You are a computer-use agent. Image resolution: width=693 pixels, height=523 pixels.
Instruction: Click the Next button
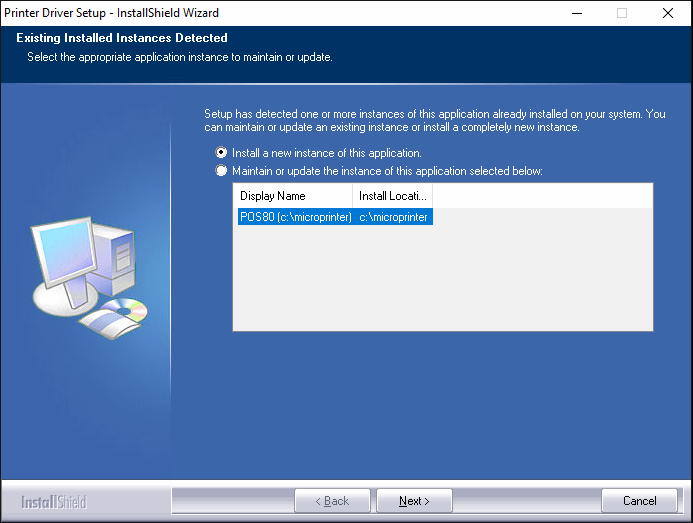(414, 501)
